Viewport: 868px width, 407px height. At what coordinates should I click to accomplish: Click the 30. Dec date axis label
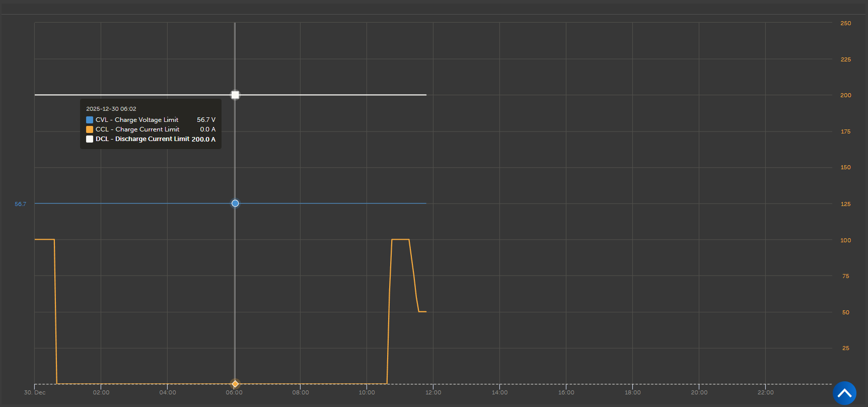point(35,392)
